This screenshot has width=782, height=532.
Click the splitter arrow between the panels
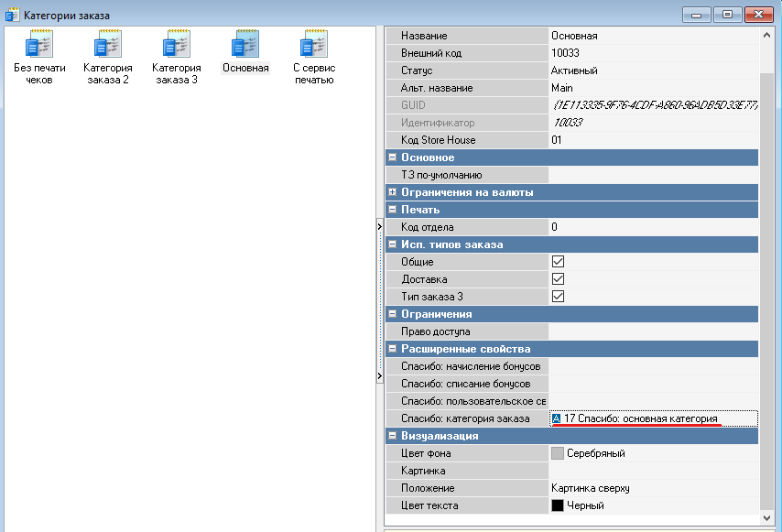point(379,225)
